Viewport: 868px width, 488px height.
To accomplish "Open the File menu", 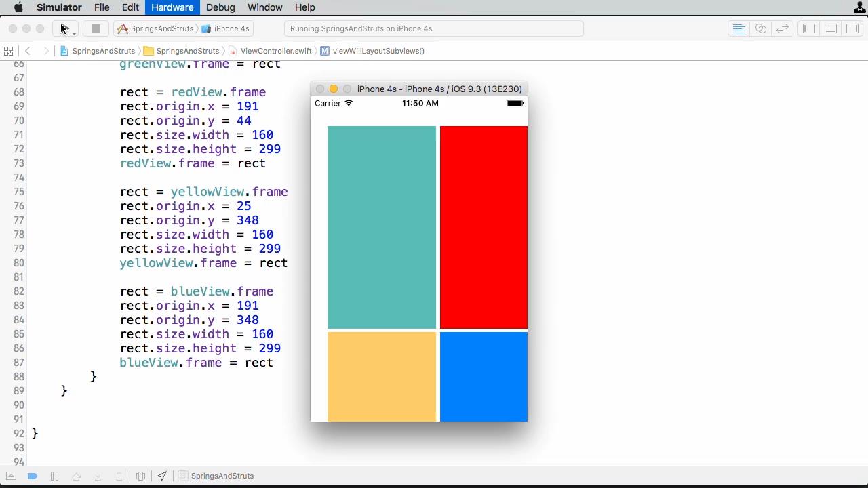I will pyautogui.click(x=102, y=7).
